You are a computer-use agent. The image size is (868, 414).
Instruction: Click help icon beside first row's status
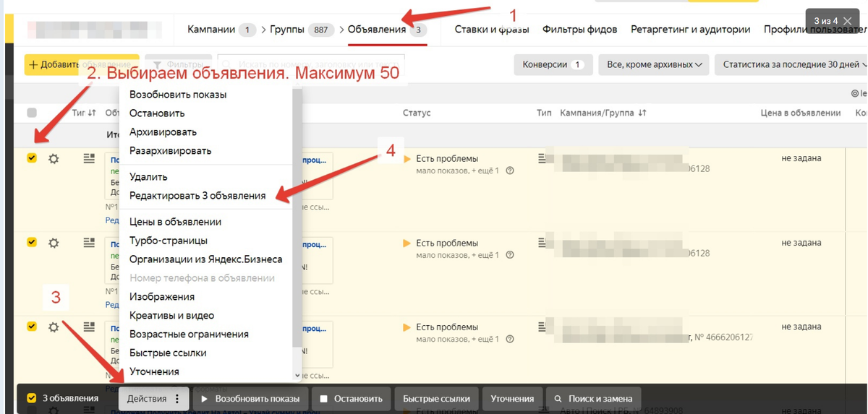pyautogui.click(x=510, y=171)
